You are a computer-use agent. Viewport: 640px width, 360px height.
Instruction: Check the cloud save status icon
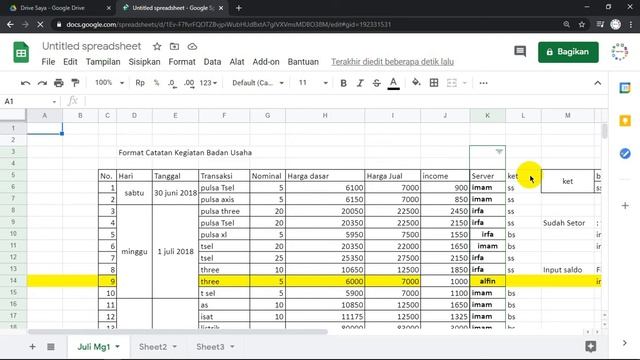point(192,47)
